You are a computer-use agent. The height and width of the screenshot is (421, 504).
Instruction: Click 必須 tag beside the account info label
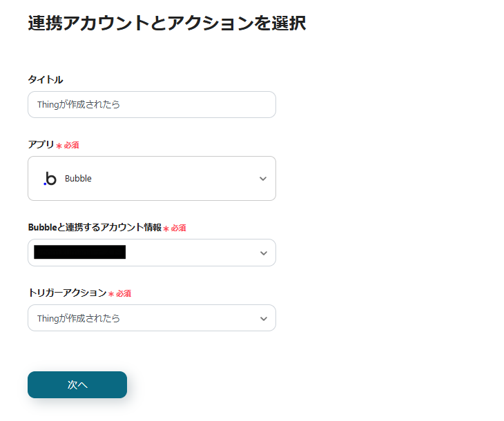[x=178, y=228]
